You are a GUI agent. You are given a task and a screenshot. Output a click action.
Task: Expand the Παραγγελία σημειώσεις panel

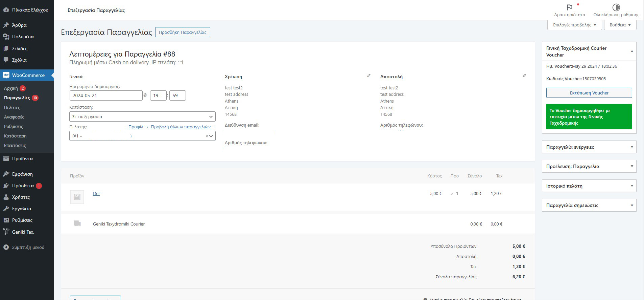click(x=631, y=205)
